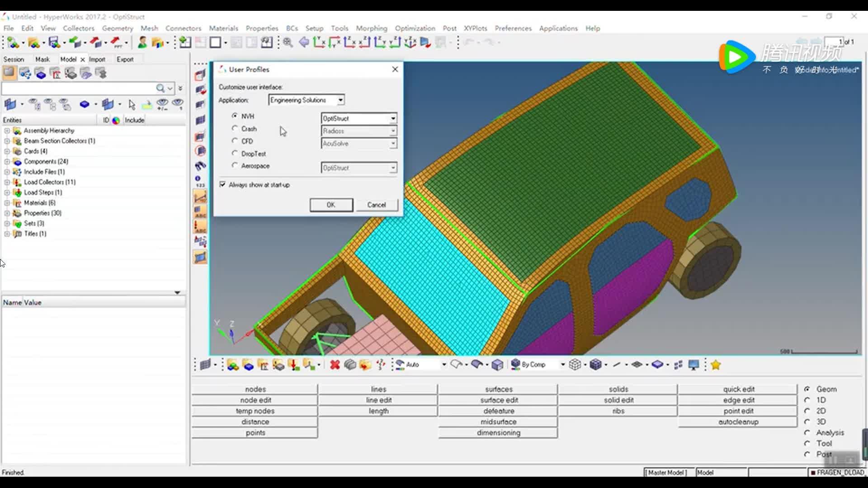Click the yellow star favorites icon
The height and width of the screenshot is (488, 868).
(x=716, y=365)
